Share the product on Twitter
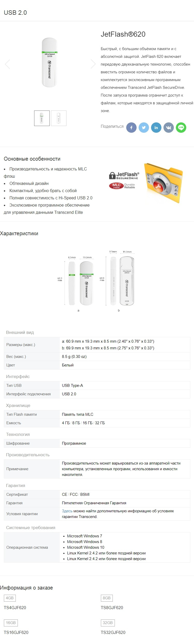This screenshot has width=194, height=644. [144, 128]
